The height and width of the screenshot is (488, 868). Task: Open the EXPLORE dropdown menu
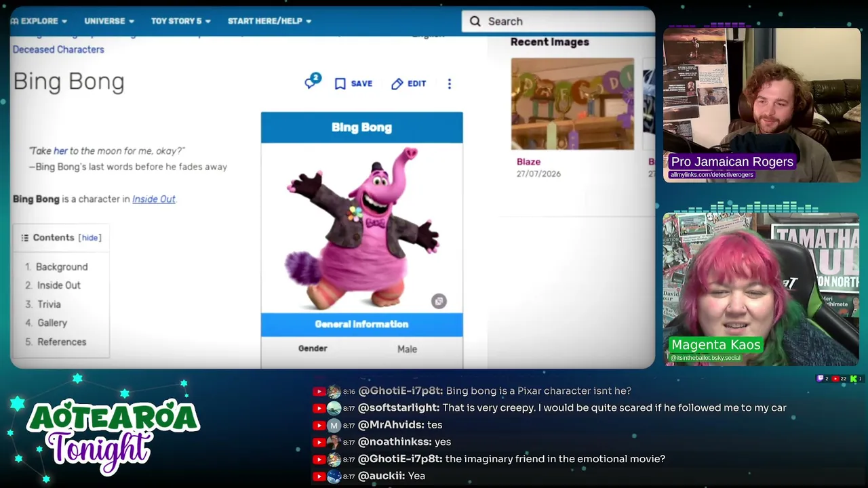point(39,21)
